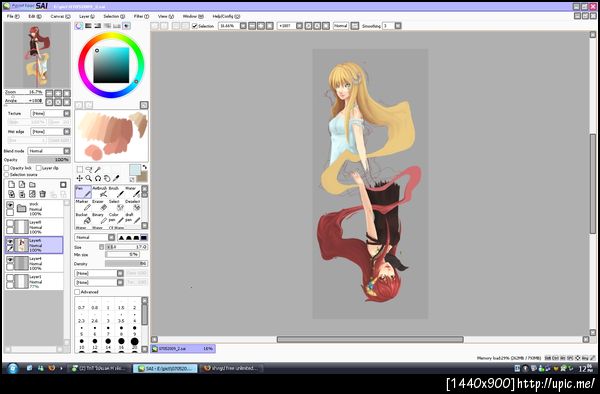This screenshot has height=394, width=600.
Task: Delete the current layer with trash icon
Action: click(x=42, y=194)
